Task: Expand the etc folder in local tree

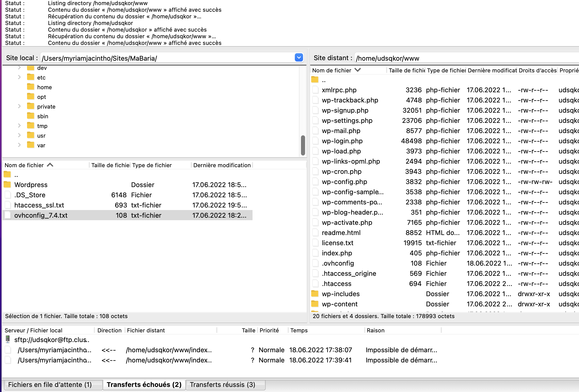Action: 19,77
